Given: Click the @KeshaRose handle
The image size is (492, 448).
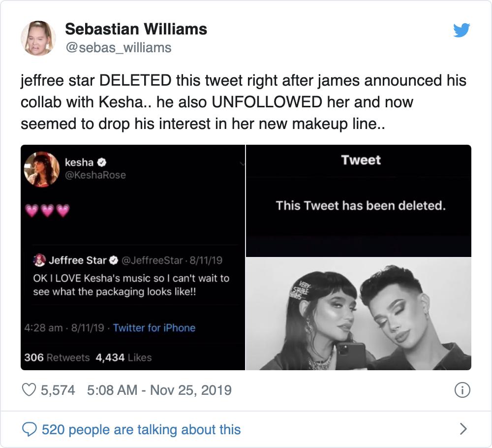Looking at the screenshot, I should [x=95, y=175].
